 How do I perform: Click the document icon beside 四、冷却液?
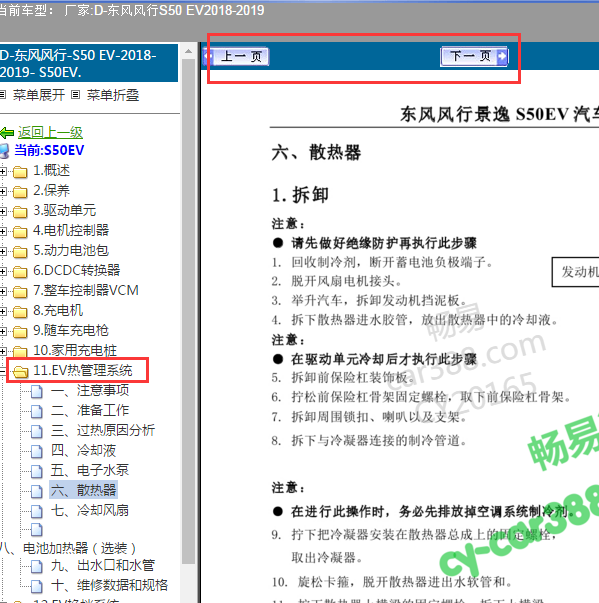point(37,451)
